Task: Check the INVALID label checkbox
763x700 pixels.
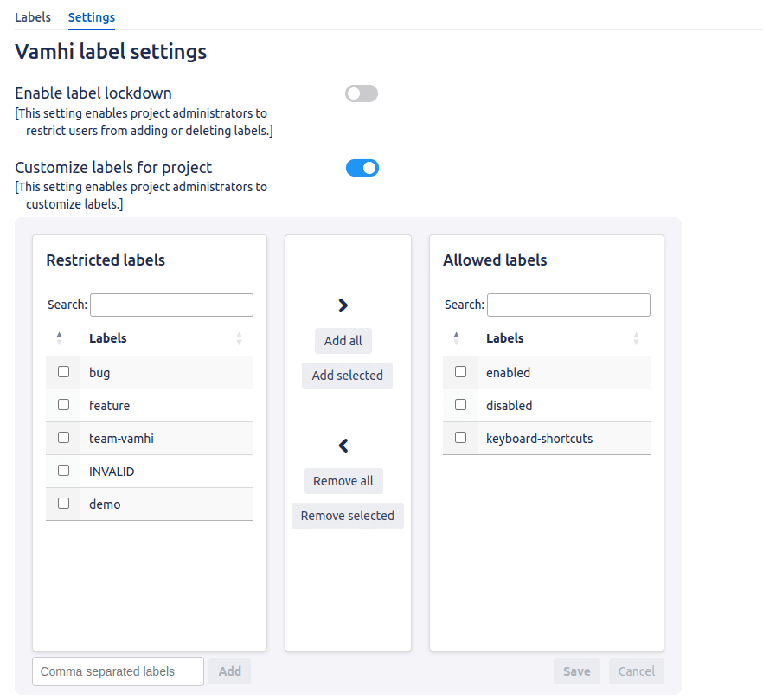Action: 63,471
